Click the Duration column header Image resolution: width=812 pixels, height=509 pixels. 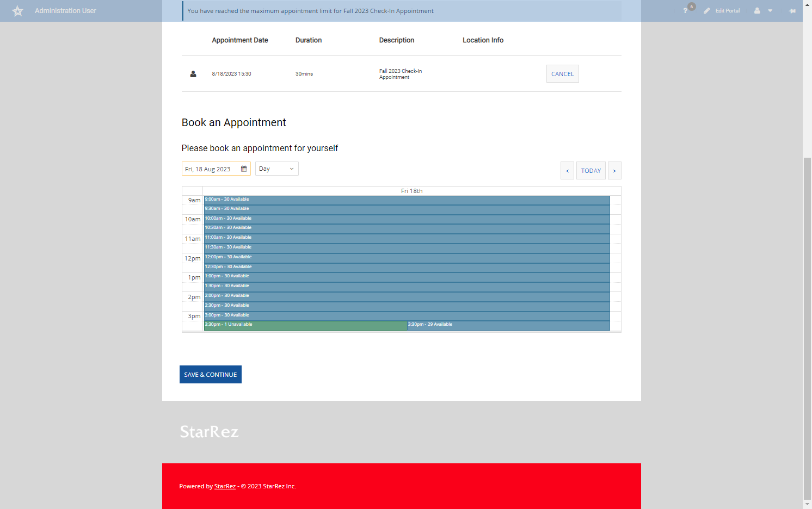(x=309, y=40)
